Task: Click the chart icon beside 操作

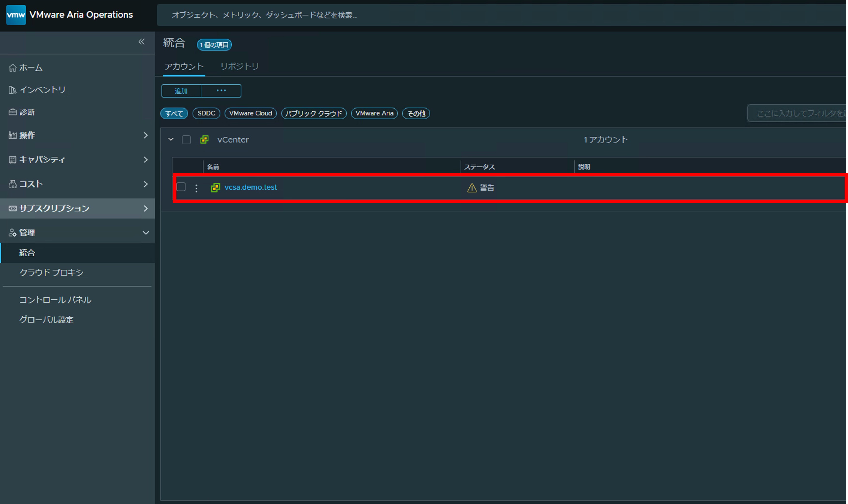Action: [13, 135]
